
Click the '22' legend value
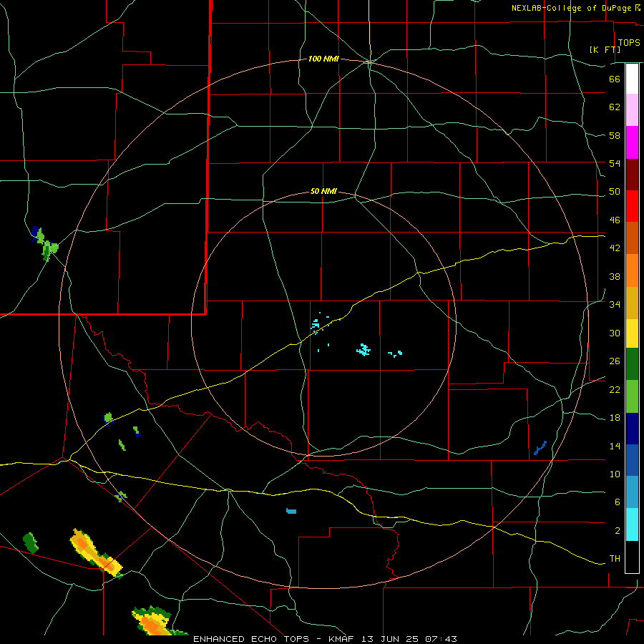(615, 389)
